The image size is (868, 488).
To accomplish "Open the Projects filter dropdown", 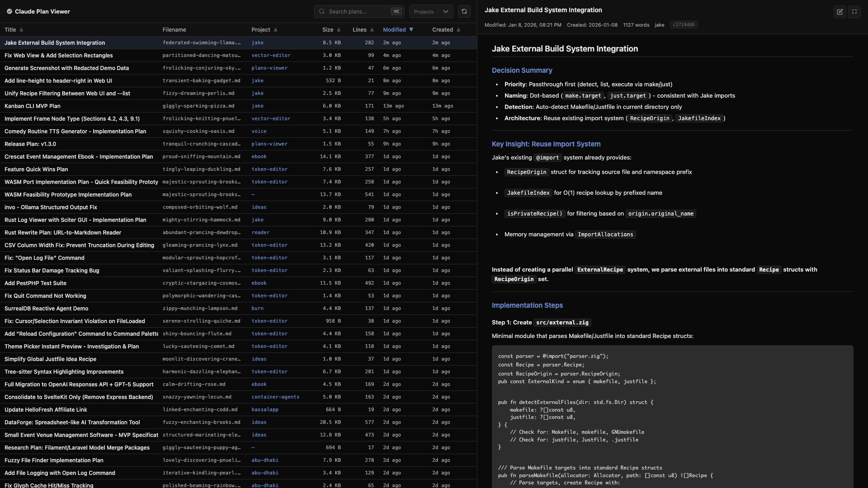I will pos(430,11).
